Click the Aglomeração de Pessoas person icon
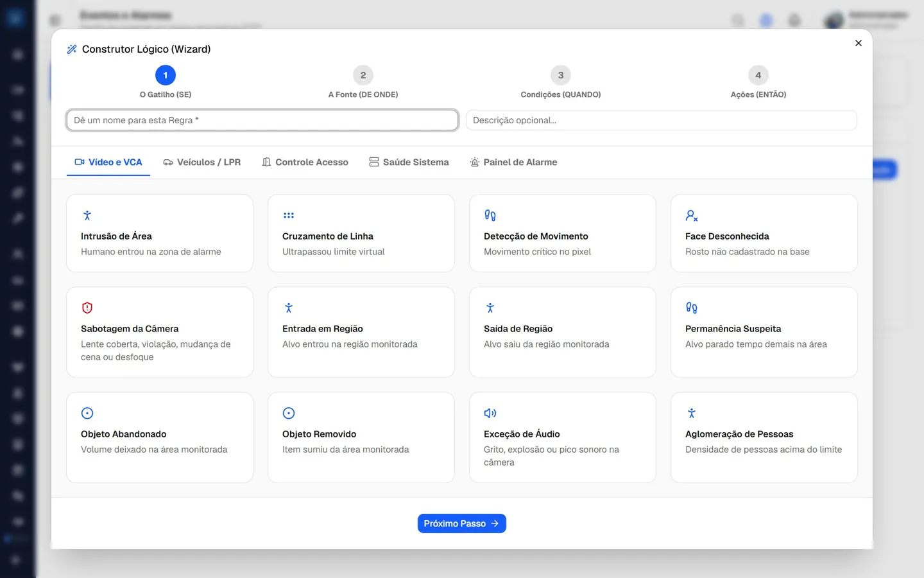Viewport: 924px width, 578px height. (692, 414)
